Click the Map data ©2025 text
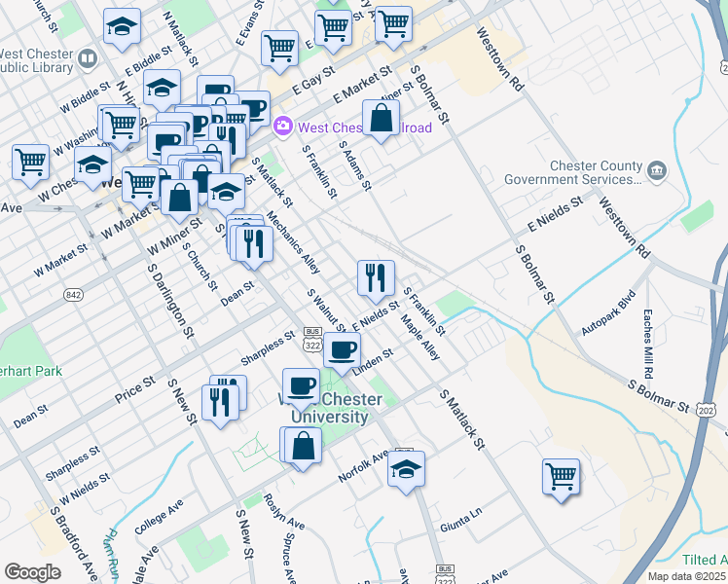Screen dimensions: 728x584 [x=687, y=576]
